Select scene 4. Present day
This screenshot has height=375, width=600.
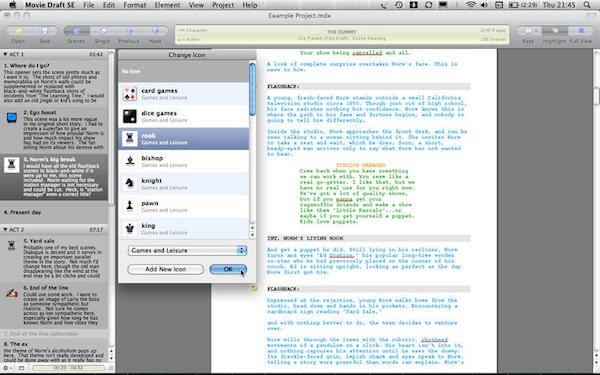(x=54, y=212)
